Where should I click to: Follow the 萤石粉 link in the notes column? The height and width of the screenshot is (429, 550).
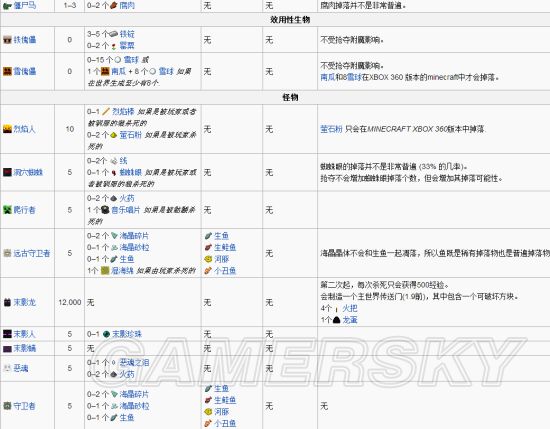[x=331, y=129]
